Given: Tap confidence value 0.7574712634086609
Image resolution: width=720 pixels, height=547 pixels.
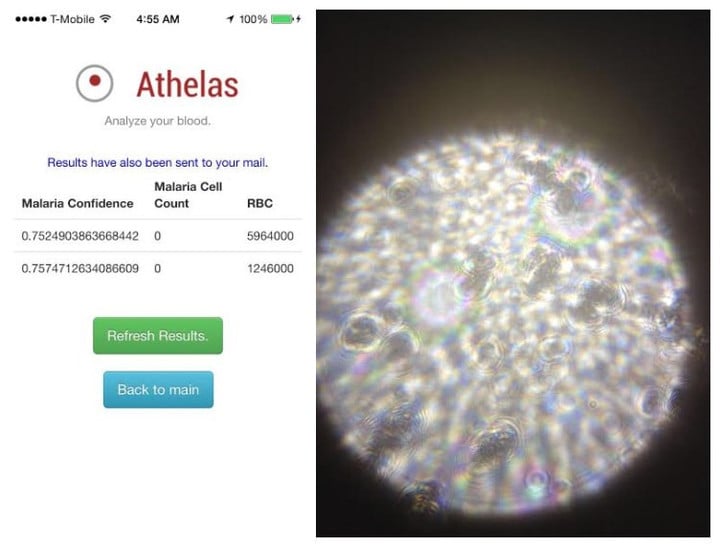Looking at the screenshot, I should 81,268.
